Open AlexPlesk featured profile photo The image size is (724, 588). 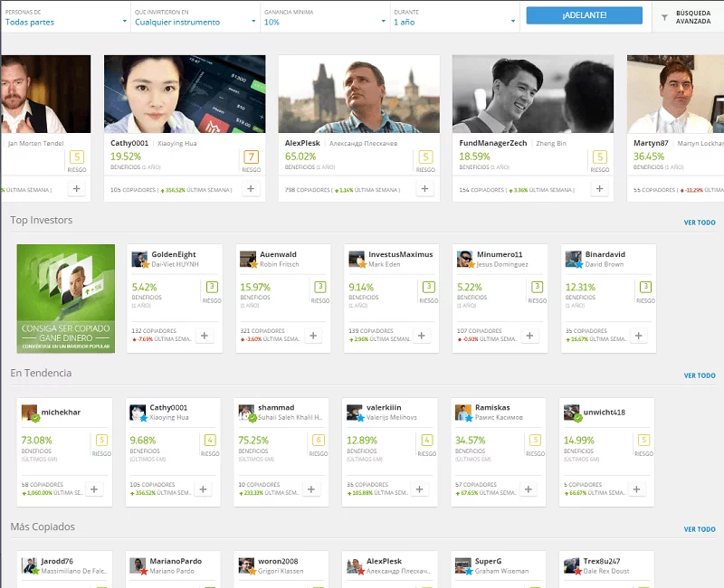pyautogui.click(x=358, y=94)
